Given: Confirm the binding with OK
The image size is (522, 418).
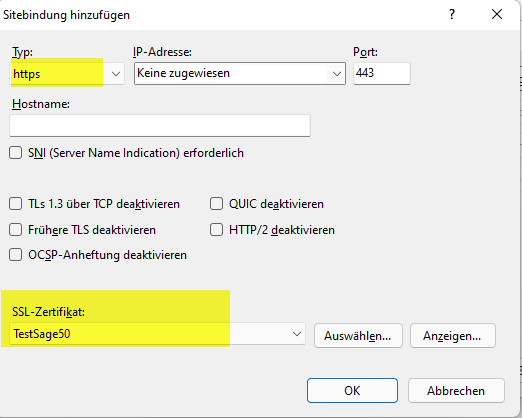Looking at the screenshot, I should pyautogui.click(x=352, y=390).
